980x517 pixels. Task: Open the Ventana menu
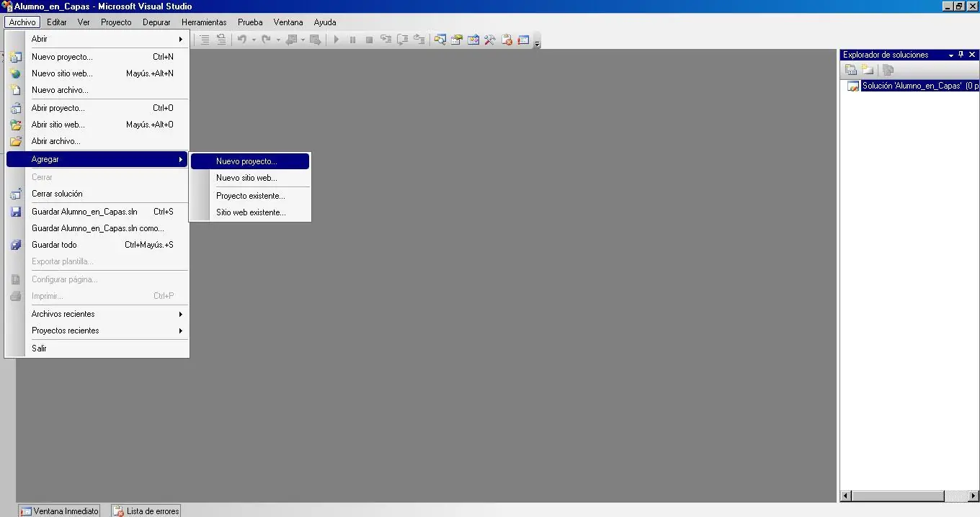(288, 22)
